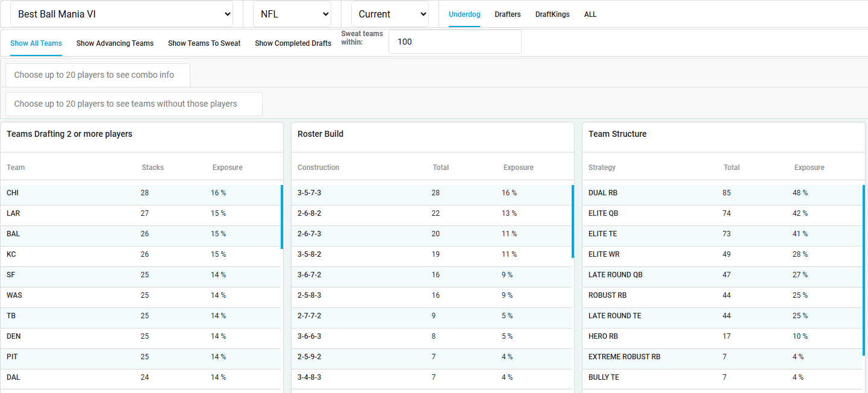Screen dimensions: 868x393
Task: Open Show Completed Drafts view
Action: click(293, 43)
